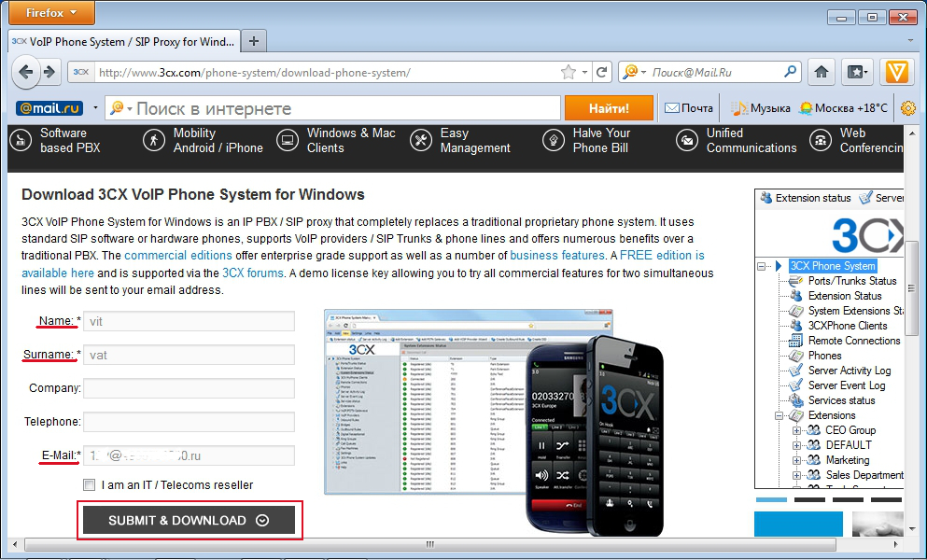Expand the Sales Department node
This screenshot has width=927, height=560.
point(797,475)
